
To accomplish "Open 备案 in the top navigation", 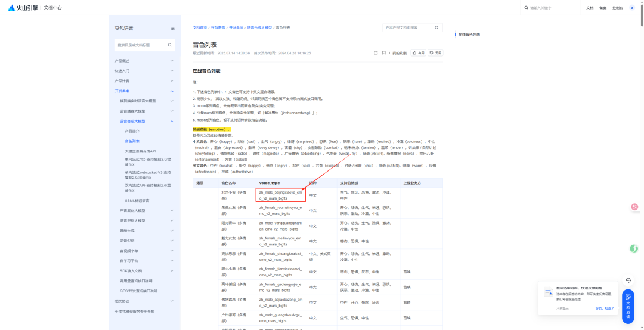I will (x=603, y=8).
